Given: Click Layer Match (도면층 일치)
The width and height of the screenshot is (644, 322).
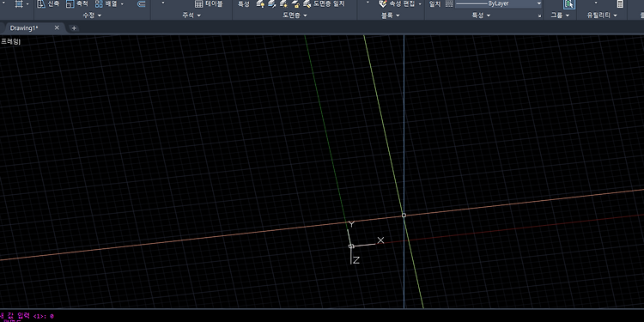Looking at the screenshot, I should [324, 4].
